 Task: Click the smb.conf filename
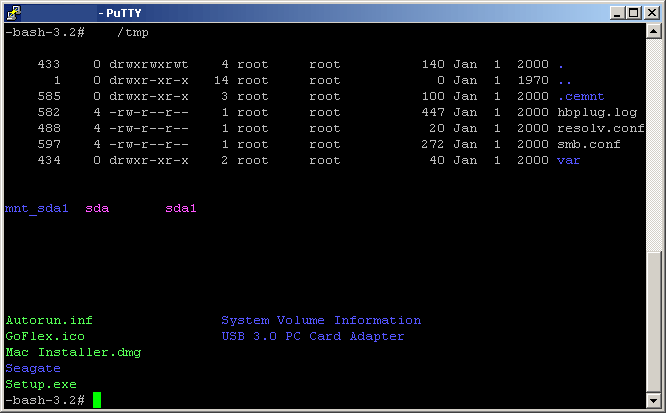coord(589,144)
